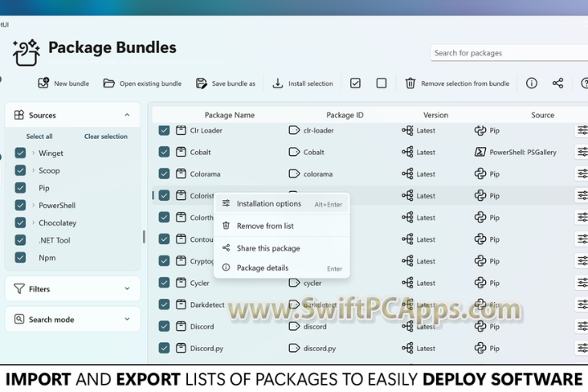Sort by the Source column header
Image resolution: width=588 pixels, height=392 pixels.
(542, 115)
